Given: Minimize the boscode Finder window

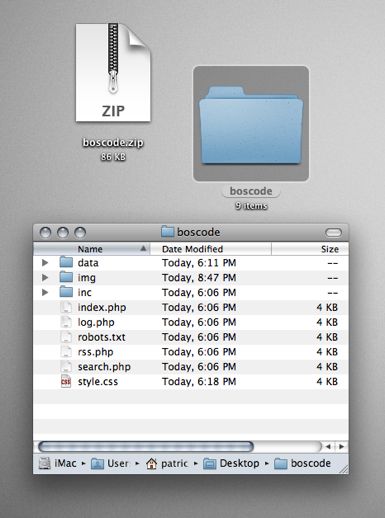Looking at the screenshot, I should pyautogui.click(x=63, y=232).
